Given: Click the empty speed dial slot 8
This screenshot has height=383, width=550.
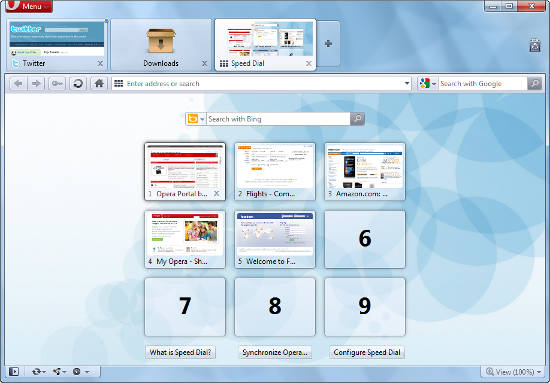Looking at the screenshot, I should click(275, 307).
